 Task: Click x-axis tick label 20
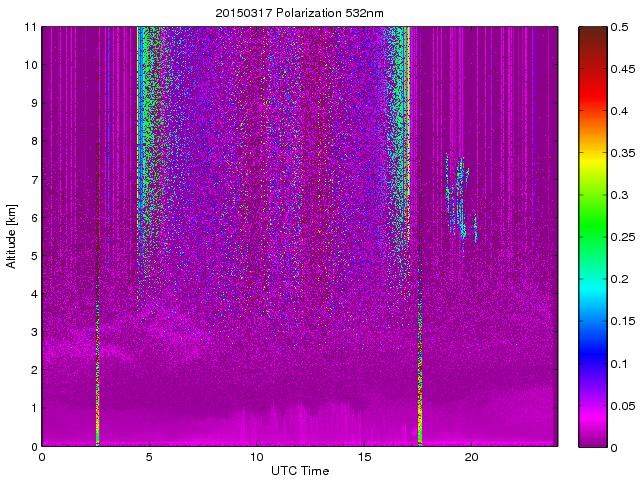coord(472,457)
